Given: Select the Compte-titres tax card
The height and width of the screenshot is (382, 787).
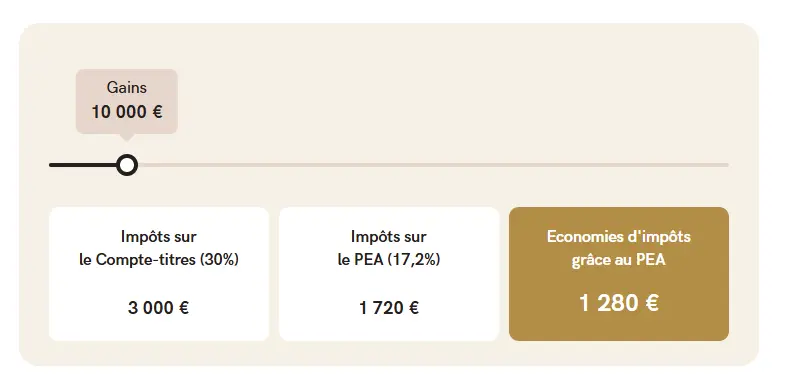Looking at the screenshot, I should (159, 274).
